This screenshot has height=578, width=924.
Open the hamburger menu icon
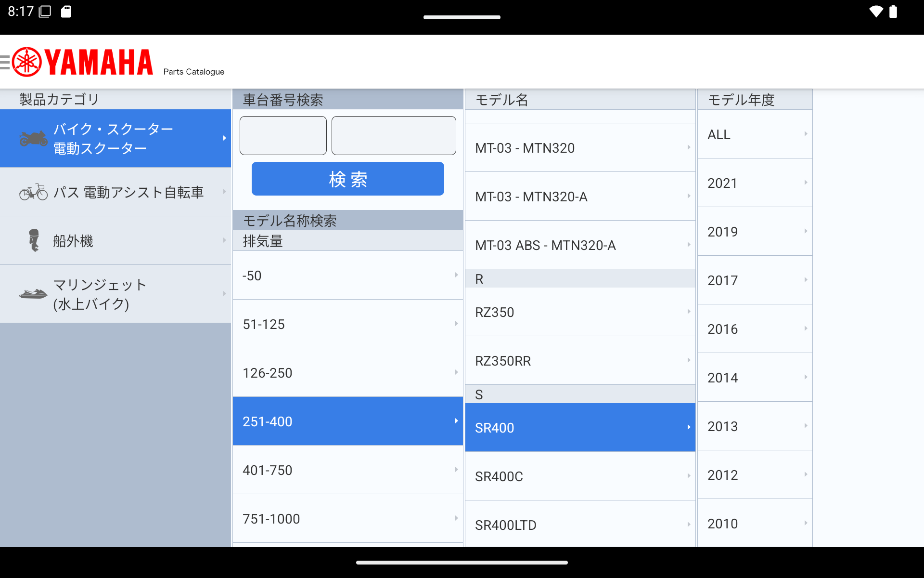point(5,62)
